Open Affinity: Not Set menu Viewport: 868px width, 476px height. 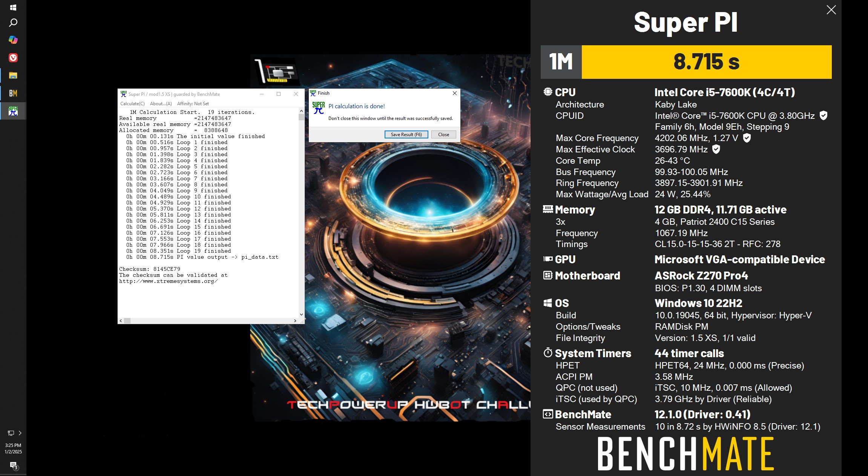coord(193,104)
